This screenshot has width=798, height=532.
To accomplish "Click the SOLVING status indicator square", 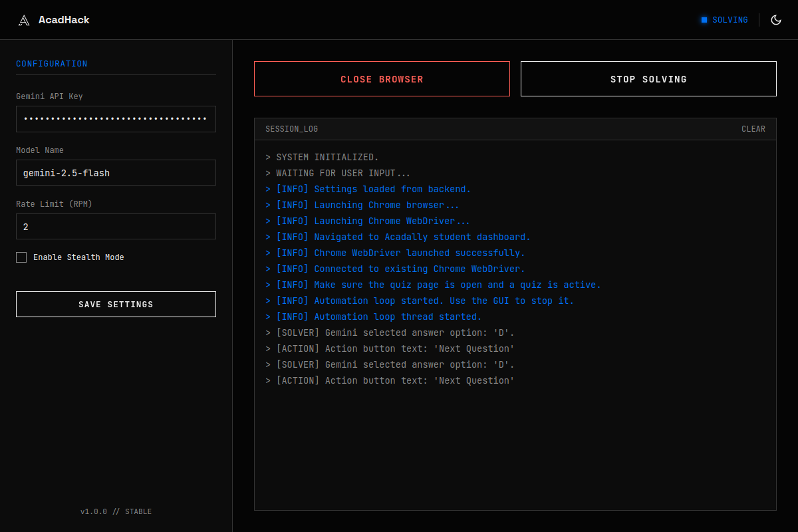I will pos(704,19).
